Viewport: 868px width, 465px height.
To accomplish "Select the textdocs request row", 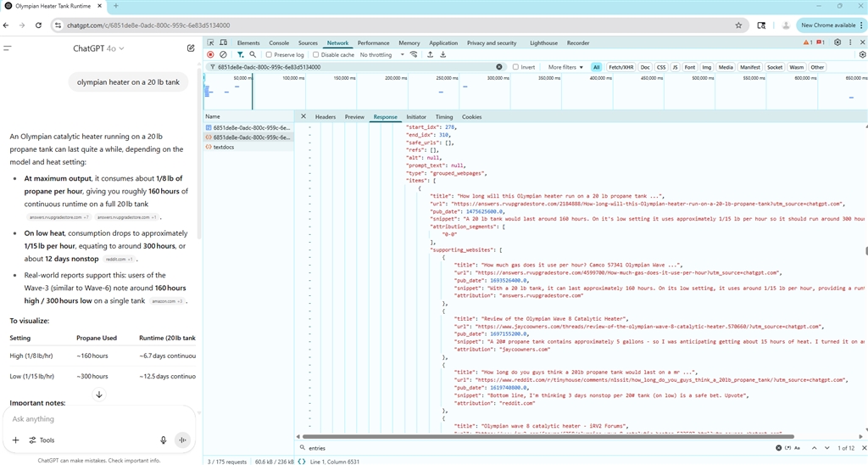I will (248, 147).
